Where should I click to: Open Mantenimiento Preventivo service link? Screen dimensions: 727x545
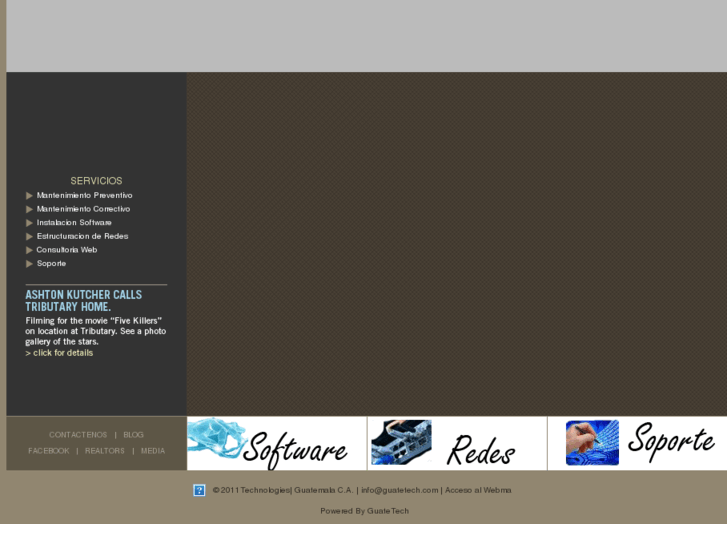pyautogui.click(x=84, y=195)
